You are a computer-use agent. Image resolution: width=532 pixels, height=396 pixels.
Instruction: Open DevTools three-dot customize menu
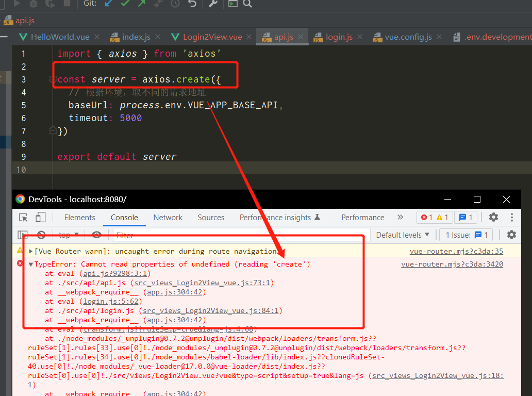(x=512, y=217)
